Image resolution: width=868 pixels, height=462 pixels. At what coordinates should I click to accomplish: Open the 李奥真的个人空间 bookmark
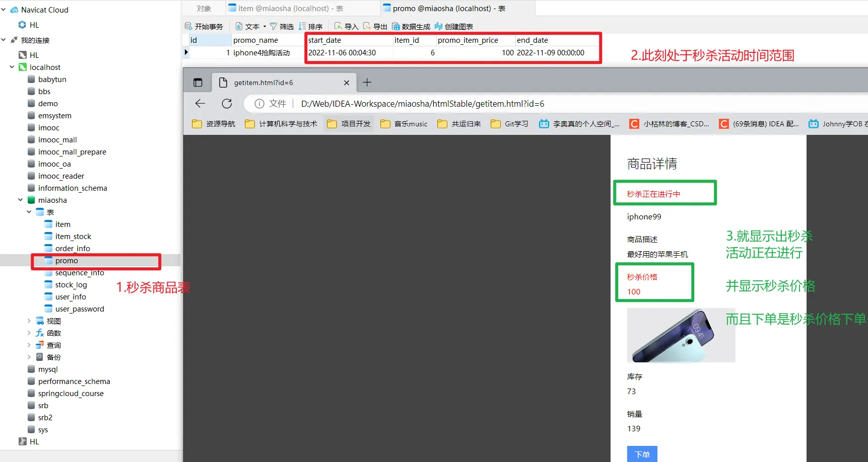[x=579, y=124]
